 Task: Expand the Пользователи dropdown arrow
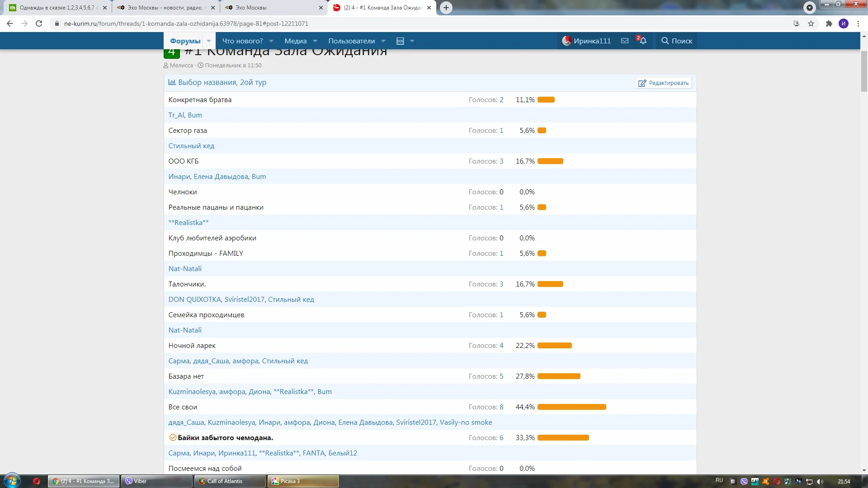tap(383, 41)
